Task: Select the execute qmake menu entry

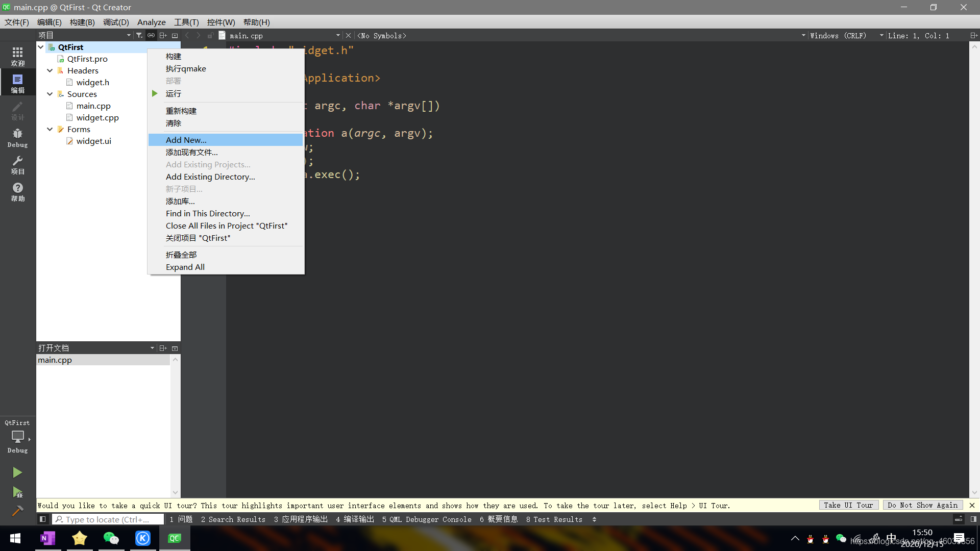Action: click(x=226, y=68)
